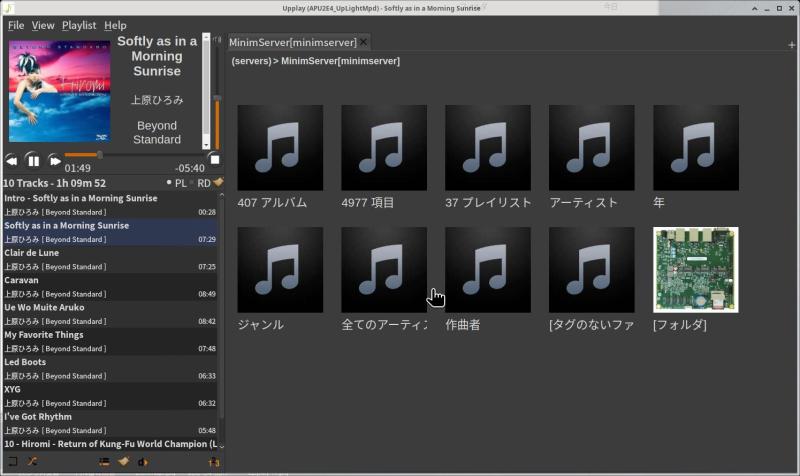Click the (servers) breadcrumb link
800x476 pixels.
click(x=251, y=61)
